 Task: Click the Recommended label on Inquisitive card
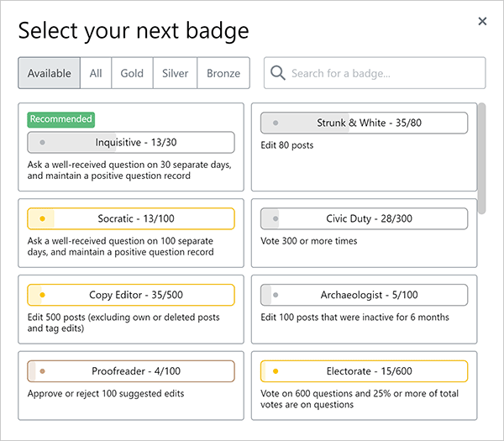pos(60,119)
